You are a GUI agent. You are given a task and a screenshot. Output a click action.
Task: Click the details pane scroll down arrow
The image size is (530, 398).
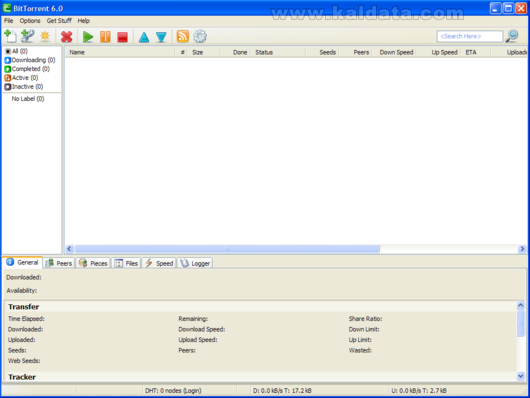point(521,376)
